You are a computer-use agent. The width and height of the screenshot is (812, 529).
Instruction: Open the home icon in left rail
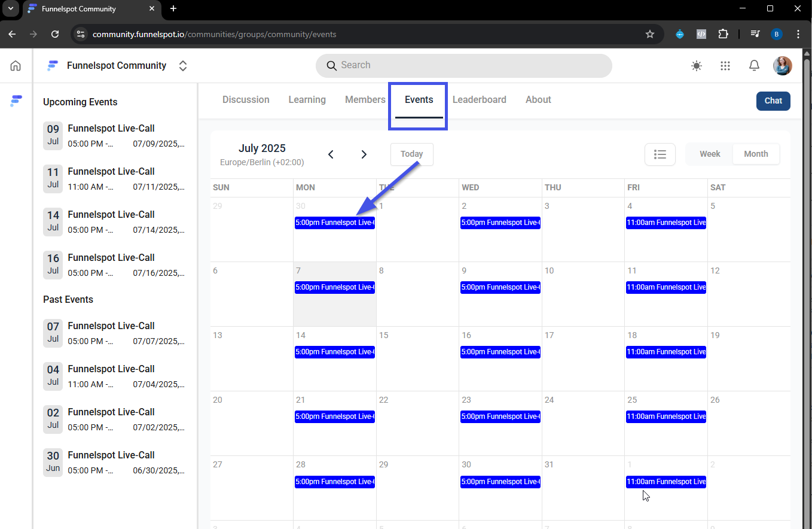coord(16,66)
